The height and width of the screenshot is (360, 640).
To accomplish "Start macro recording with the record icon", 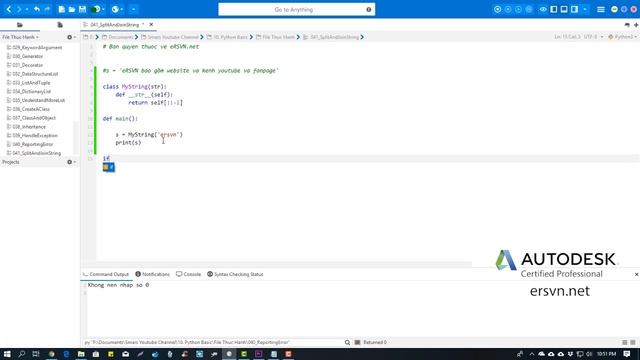I will click(497, 9).
